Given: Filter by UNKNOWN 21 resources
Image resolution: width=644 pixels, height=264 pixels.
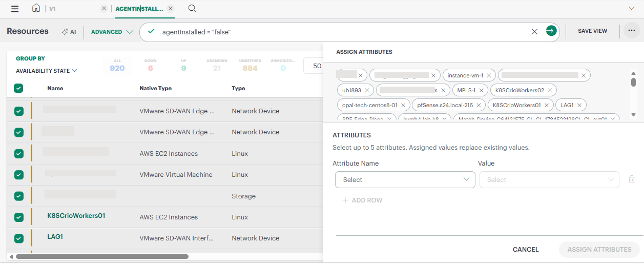Looking at the screenshot, I should (x=217, y=65).
